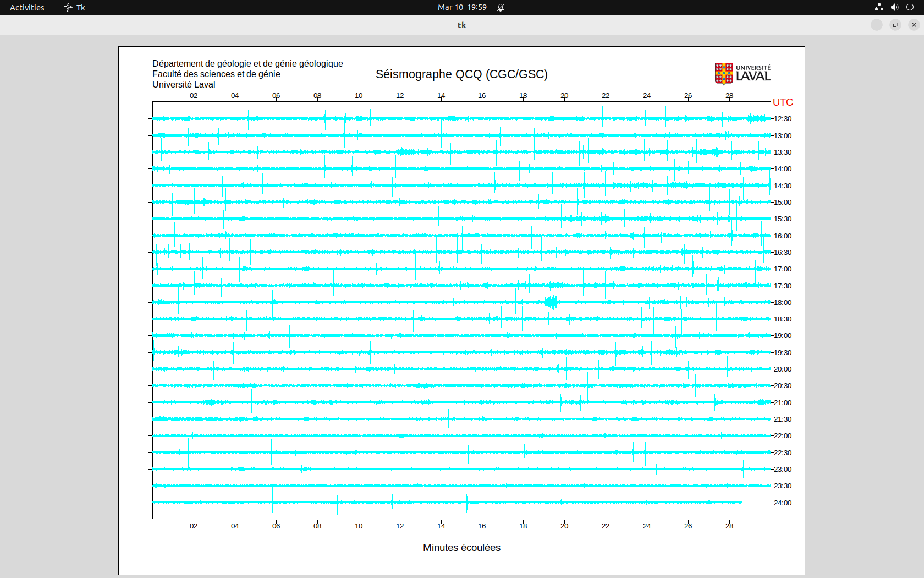Click the Séismographe QCQ (CGC/GSC) title
The image size is (924, 578).
(461, 74)
